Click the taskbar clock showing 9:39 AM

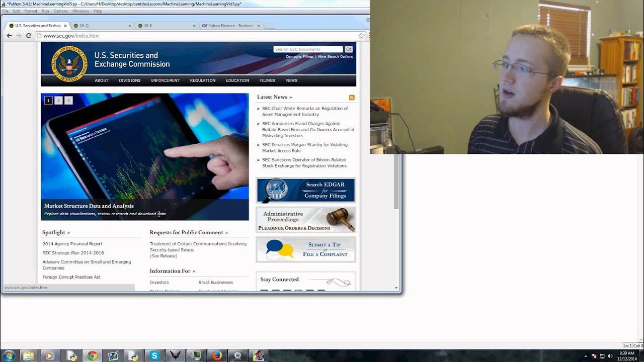[x=627, y=356]
